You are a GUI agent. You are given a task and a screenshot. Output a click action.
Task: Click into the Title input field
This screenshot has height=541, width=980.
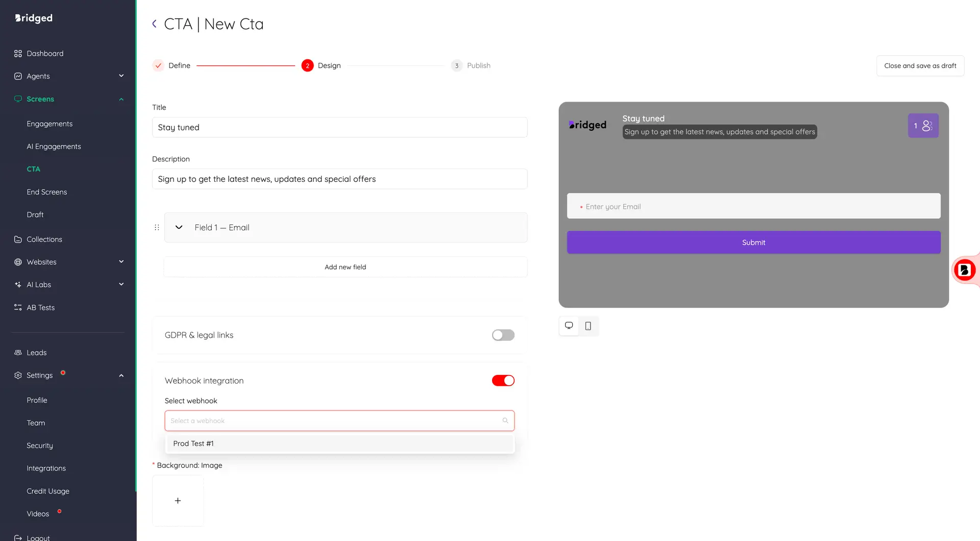339,127
